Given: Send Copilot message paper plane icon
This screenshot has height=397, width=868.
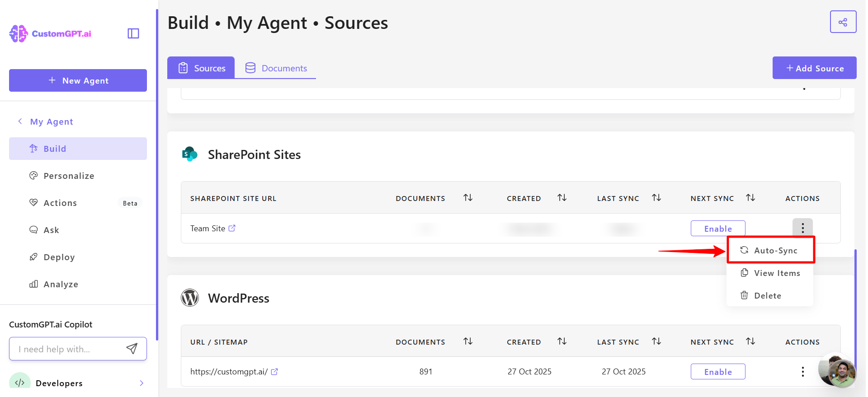Looking at the screenshot, I should pos(132,349).
